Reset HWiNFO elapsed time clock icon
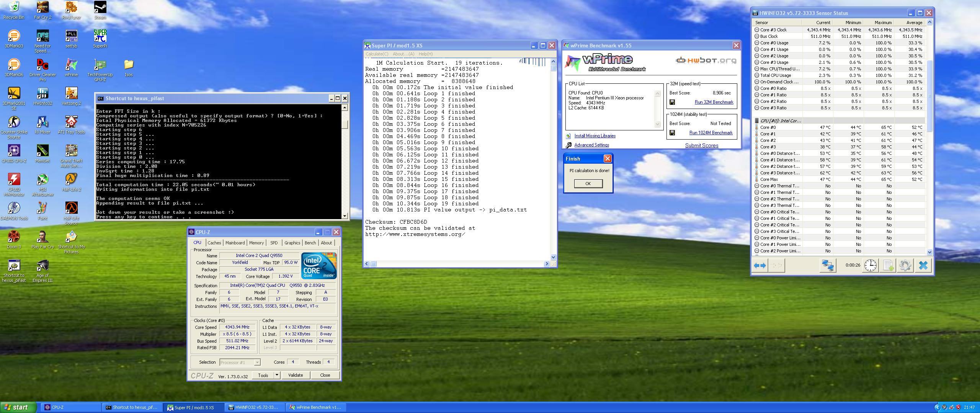980x413 pixels. click(870, 265)
